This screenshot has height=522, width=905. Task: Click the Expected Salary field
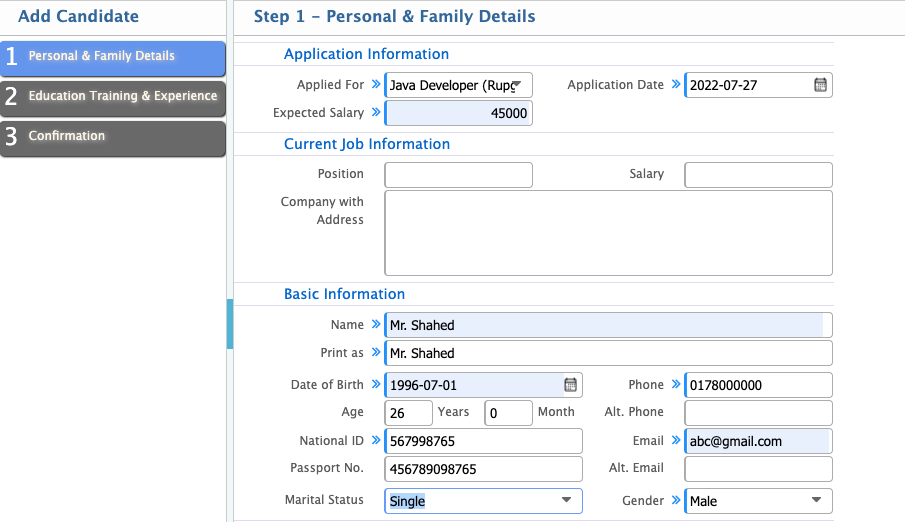458,114
